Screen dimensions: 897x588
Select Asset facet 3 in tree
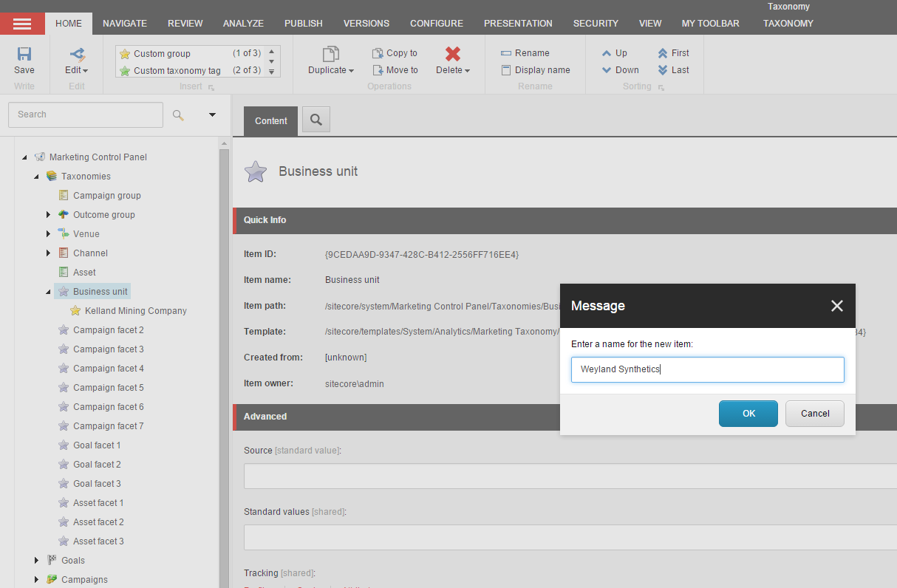click(98, 541)
